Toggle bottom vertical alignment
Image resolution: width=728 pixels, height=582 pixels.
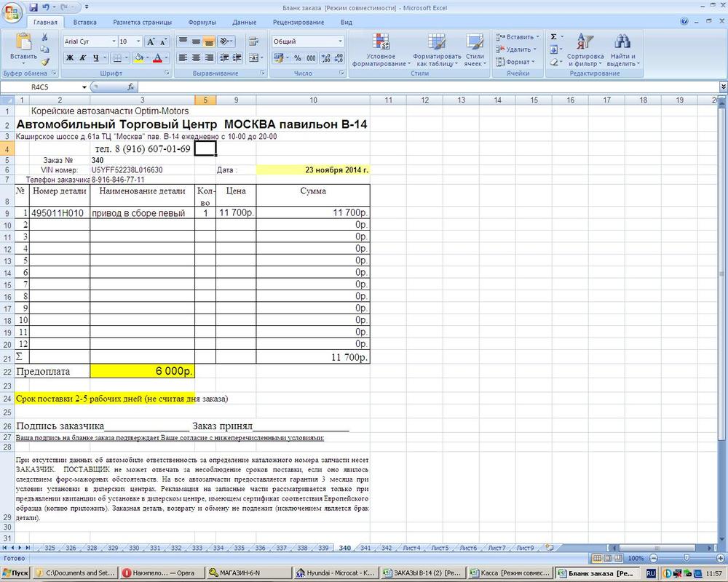[x=209, y=41]
